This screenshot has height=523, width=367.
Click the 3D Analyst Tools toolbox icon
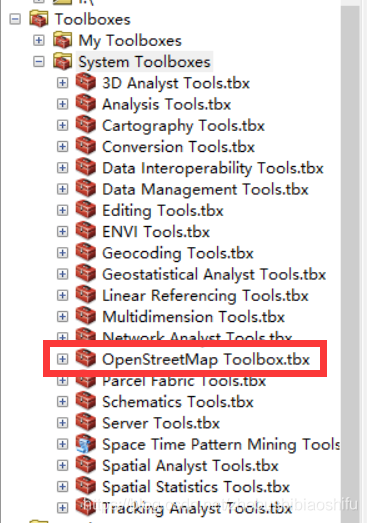[86, 82]
